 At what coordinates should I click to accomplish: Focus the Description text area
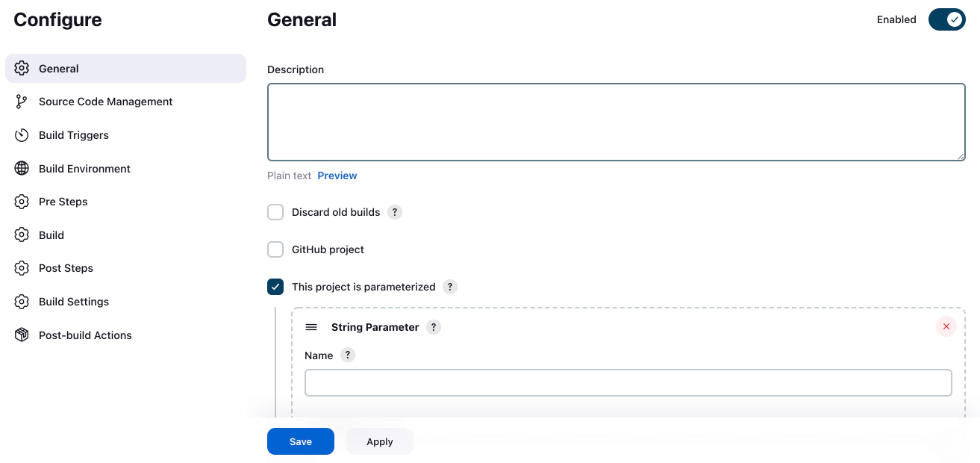(617, 122)
